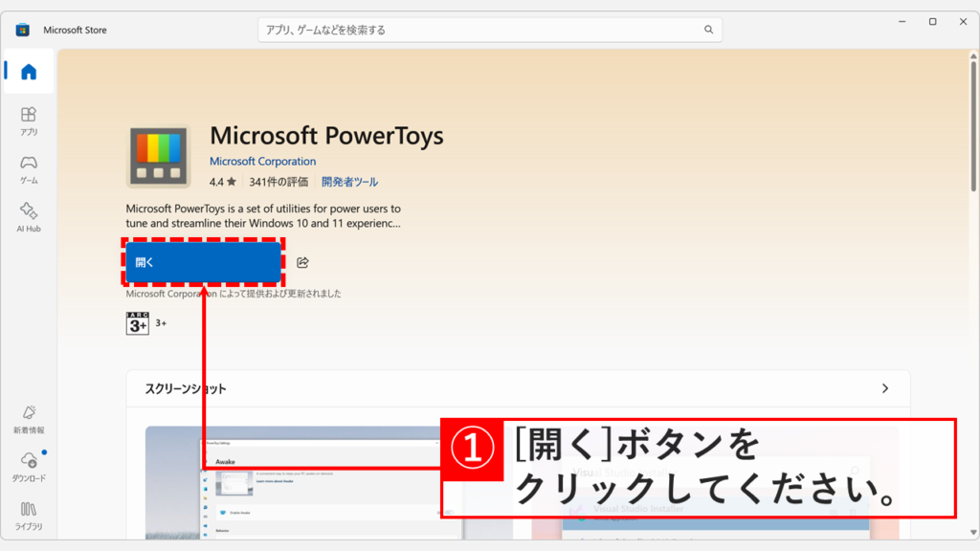The width and height of the screenshot is (980, 551).
Task: Click the 開く button
Action: pyautogui.click(x=202, y=262)
